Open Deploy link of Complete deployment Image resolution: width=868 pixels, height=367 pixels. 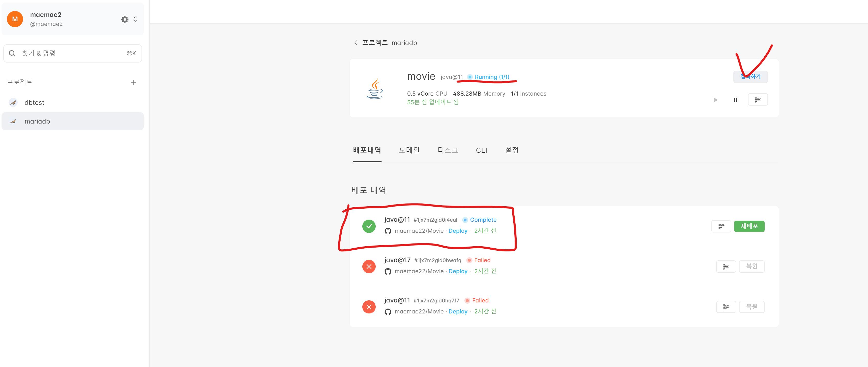point(458,231)
